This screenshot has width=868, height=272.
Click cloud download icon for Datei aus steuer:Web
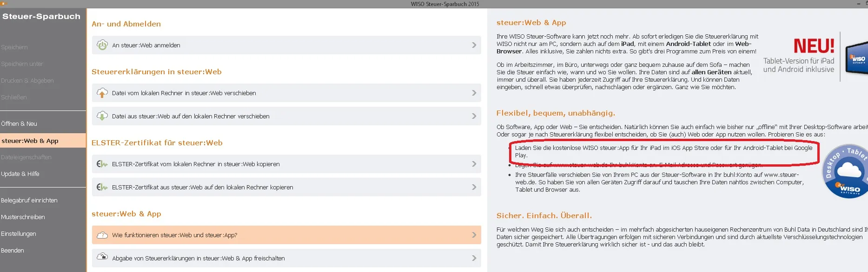(x=102, y=116)
